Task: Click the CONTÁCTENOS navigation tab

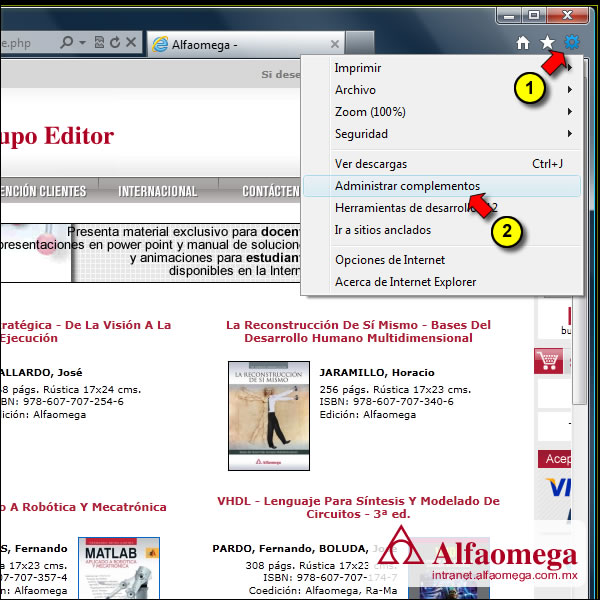Action: (x=260, y=191)
